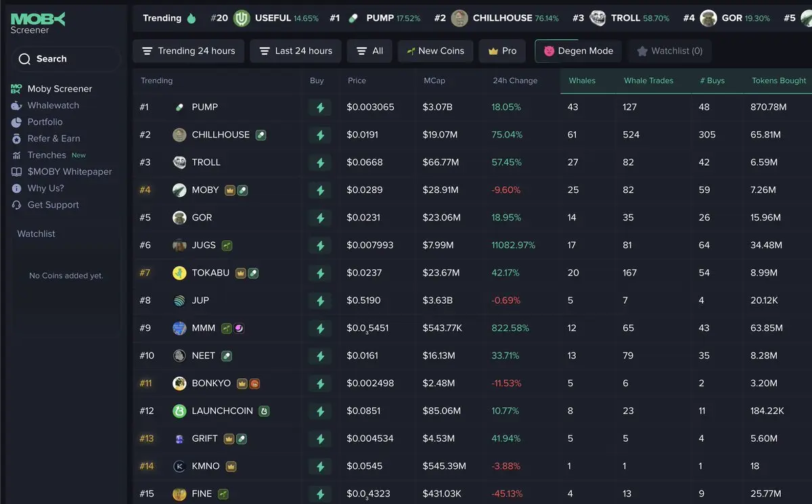Buy GRIFT with lightning button

pos(320,438)
